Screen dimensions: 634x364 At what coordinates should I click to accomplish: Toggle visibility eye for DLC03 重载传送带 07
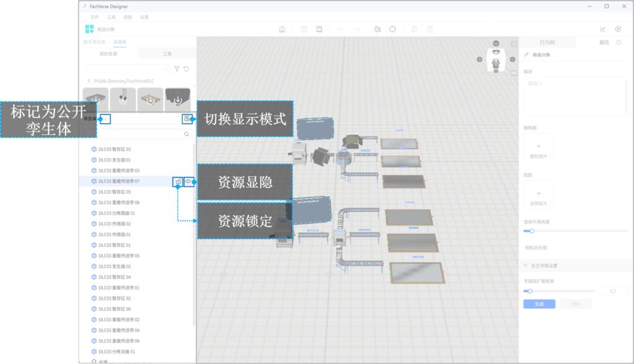[x=188, y=181]
